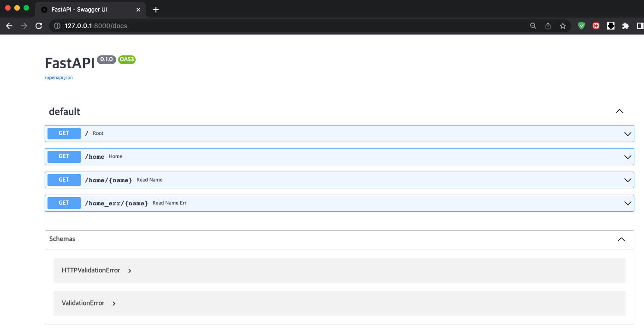Viewport: 644px width, 335px height.
Task: Click the GET badge of Read Name endpoint
Action: tap(64, 180)
